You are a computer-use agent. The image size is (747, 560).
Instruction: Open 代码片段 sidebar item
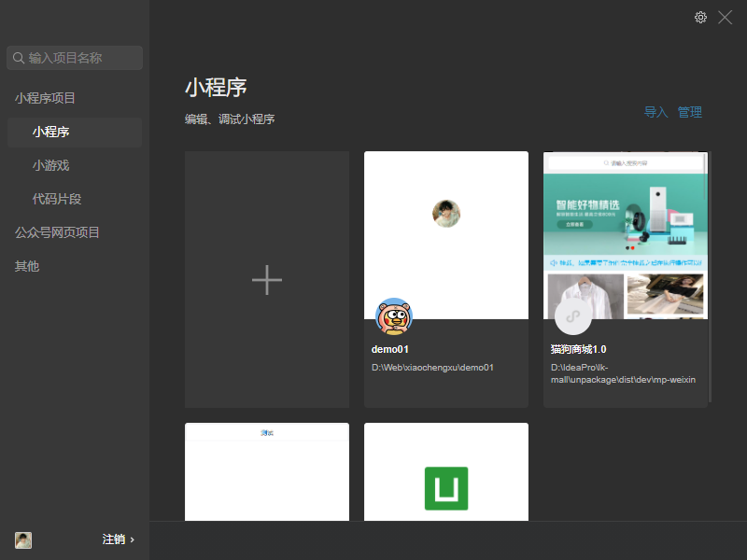coord(57,199)
